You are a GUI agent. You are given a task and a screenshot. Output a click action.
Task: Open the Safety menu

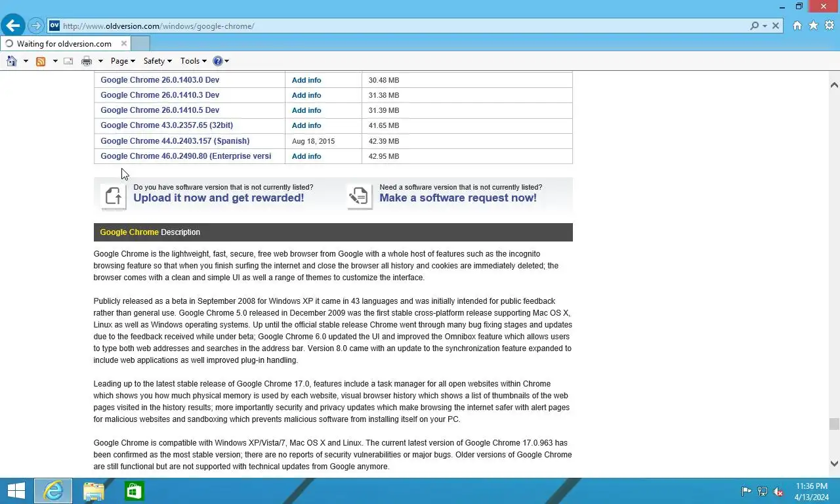pos(157,61)
